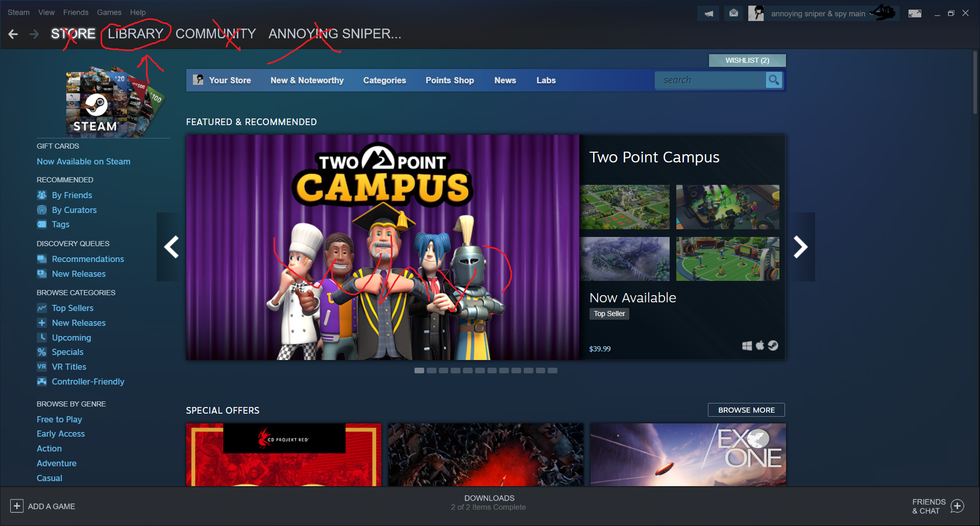Screen dimensions: 980x526
Task: Open the Friends menu
Action: point(76,12)
